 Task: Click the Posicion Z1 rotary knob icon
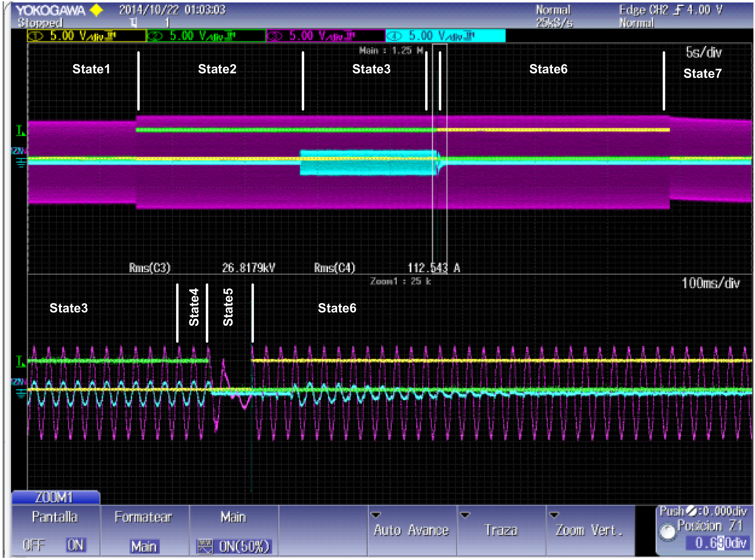[667, 532]
